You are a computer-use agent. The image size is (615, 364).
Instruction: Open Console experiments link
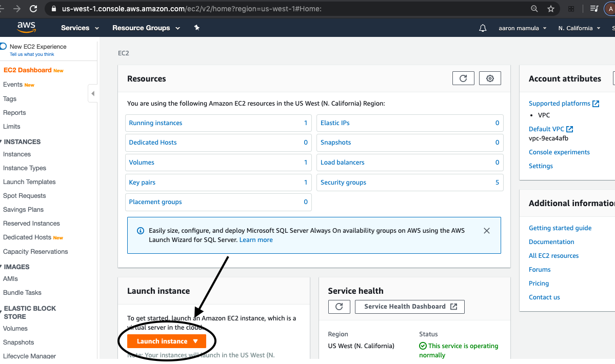559,152
